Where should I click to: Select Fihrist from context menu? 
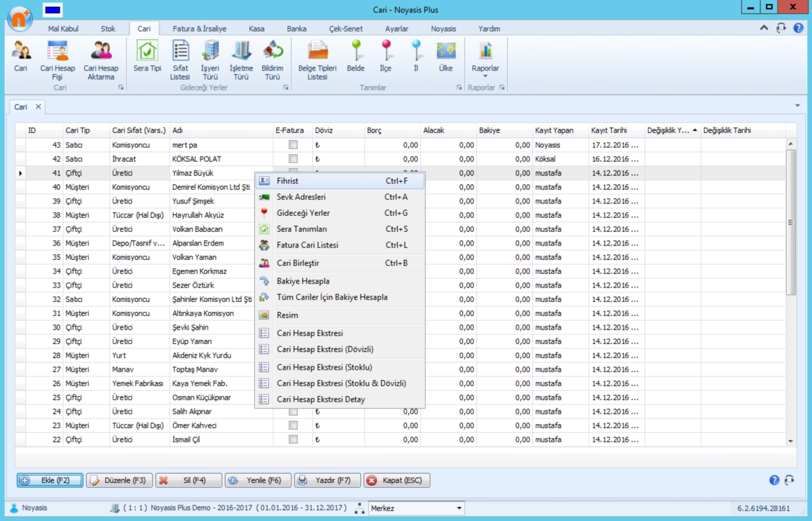(x=340, y=181)
